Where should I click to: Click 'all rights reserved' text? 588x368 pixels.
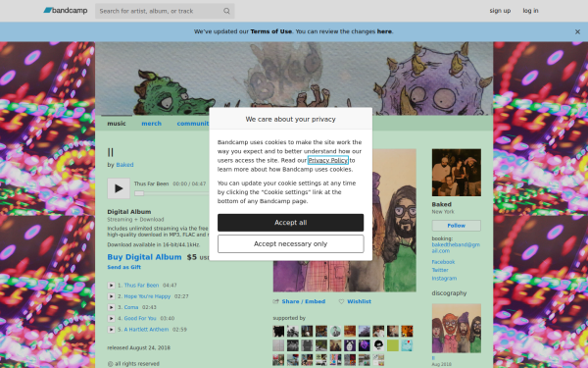coord(133,364)
